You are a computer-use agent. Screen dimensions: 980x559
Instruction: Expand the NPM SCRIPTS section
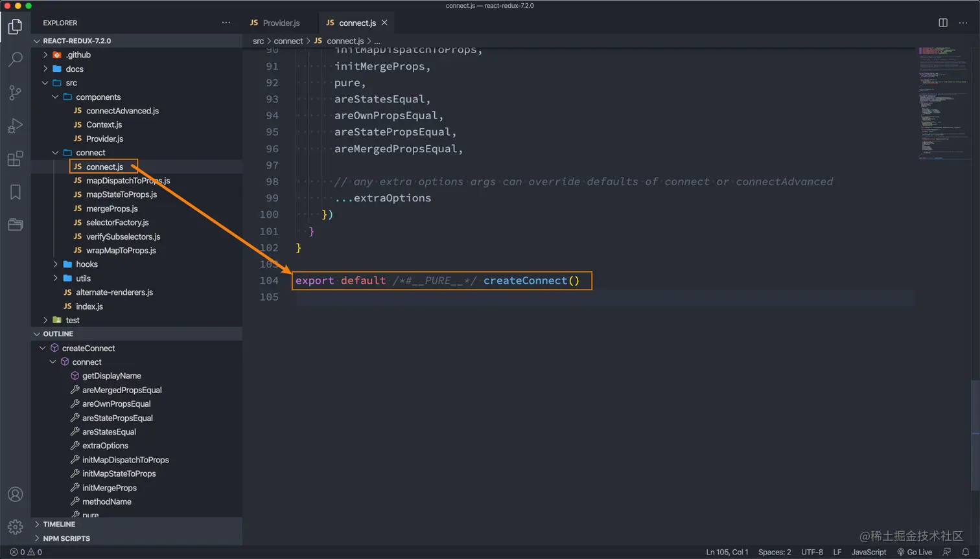coord(136,538)
